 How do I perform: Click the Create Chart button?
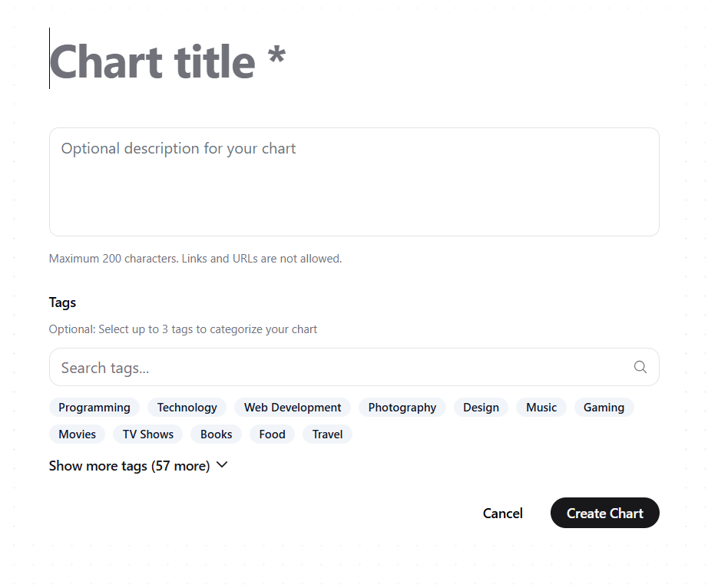pyautogui.click(x=604, y=513)
